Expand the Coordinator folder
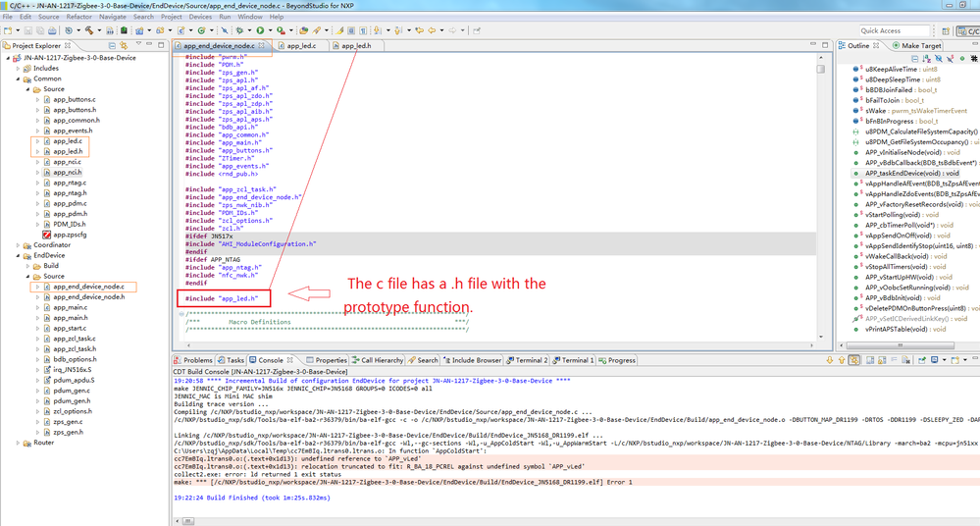The width and height of the screenshot is (980, 526). [x=18, y=245]
